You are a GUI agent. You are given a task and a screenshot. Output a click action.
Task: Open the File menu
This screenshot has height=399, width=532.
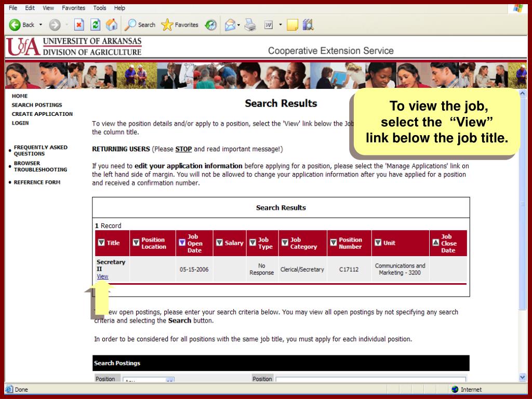click(x=13, y=8)
